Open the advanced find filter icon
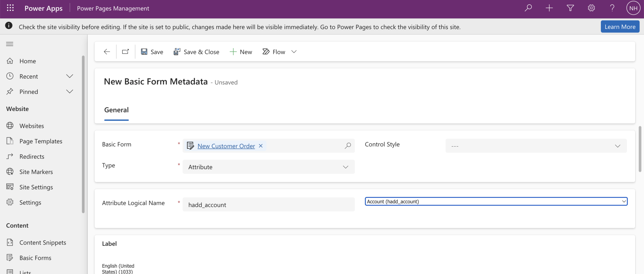 pos(570,8)
